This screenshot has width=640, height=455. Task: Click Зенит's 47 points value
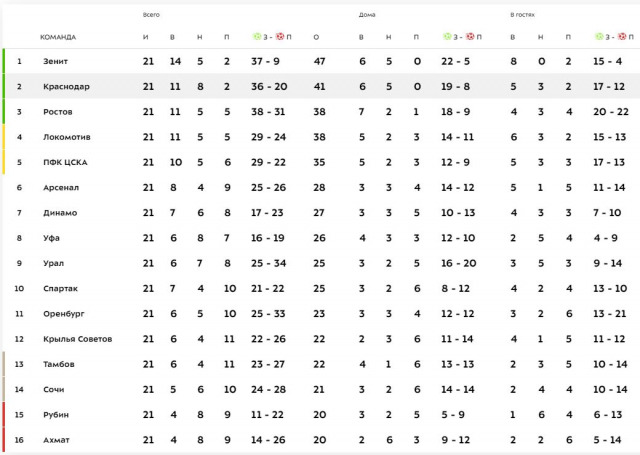320,61
